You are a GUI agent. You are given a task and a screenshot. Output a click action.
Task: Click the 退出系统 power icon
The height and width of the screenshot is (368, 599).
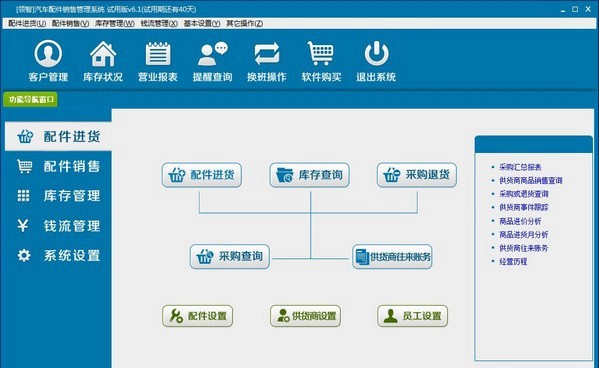[376, 54]
